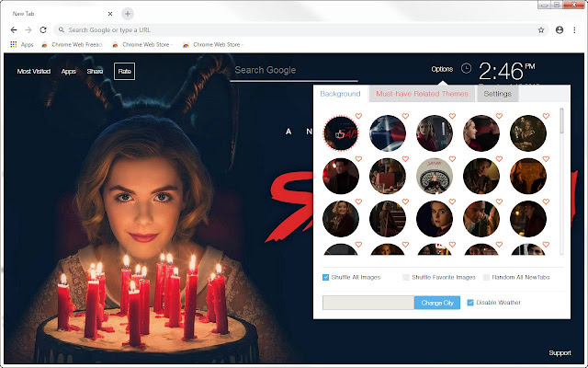
Task: Favorite third row, third thumbnail heart
Action: (x=452, y=201)
